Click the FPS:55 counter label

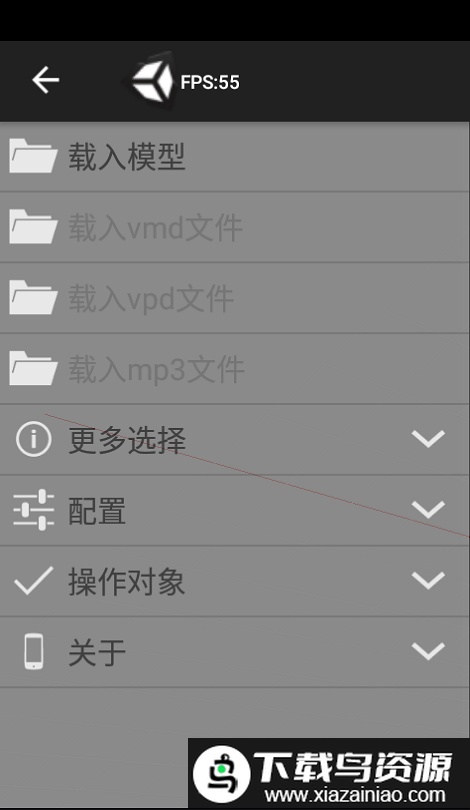[x=210, y=82]
